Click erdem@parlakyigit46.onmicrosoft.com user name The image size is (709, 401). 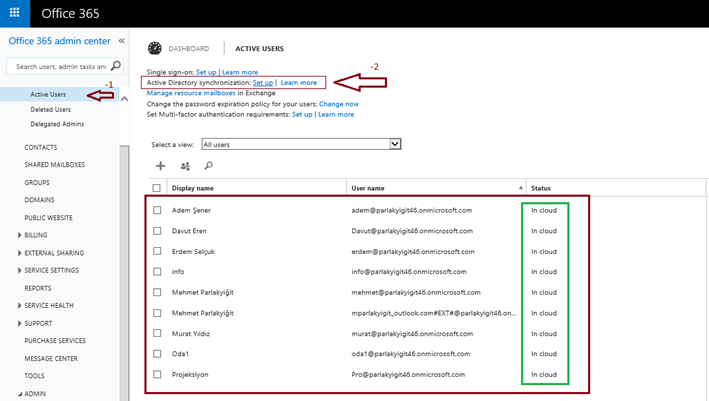pyautogui.click(x=413, y=251)
